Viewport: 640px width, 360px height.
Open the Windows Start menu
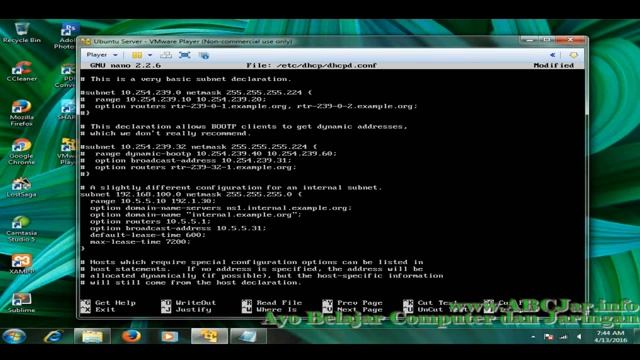(15, 337)
